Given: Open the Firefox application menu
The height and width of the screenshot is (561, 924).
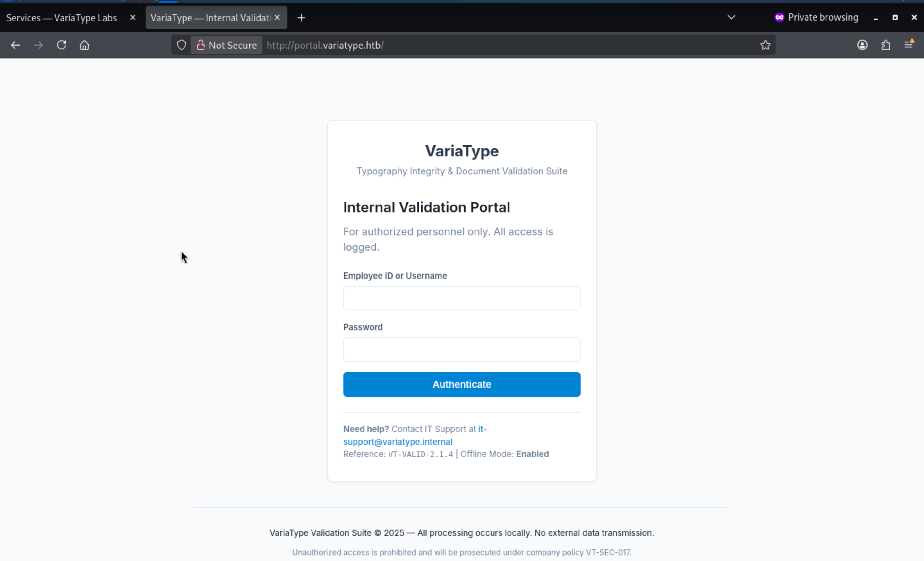Looking at the screenshot, I should 909,45.
